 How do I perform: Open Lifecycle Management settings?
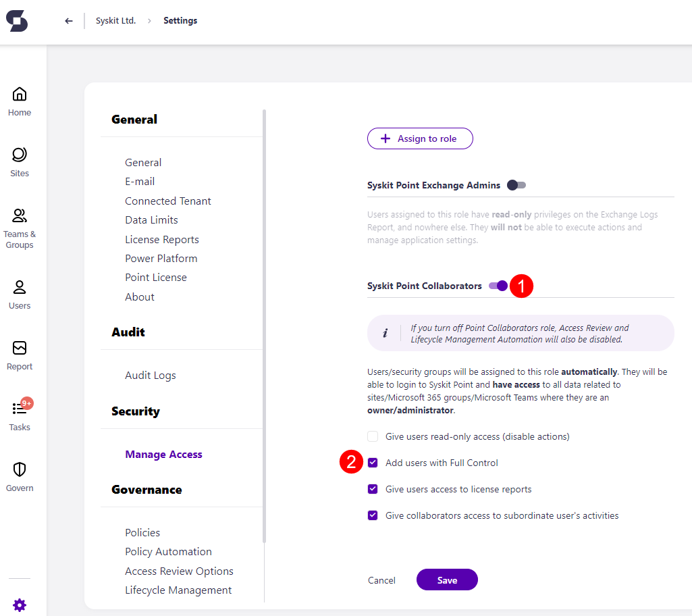click(178, 590)
